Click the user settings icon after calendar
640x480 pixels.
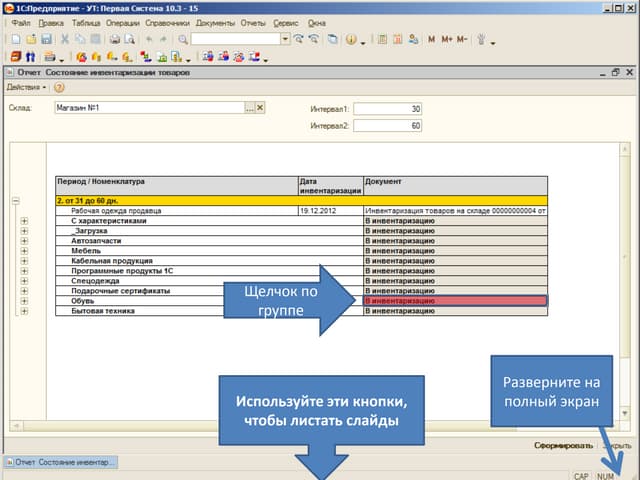pyautogui.click(x=413, y=39)
